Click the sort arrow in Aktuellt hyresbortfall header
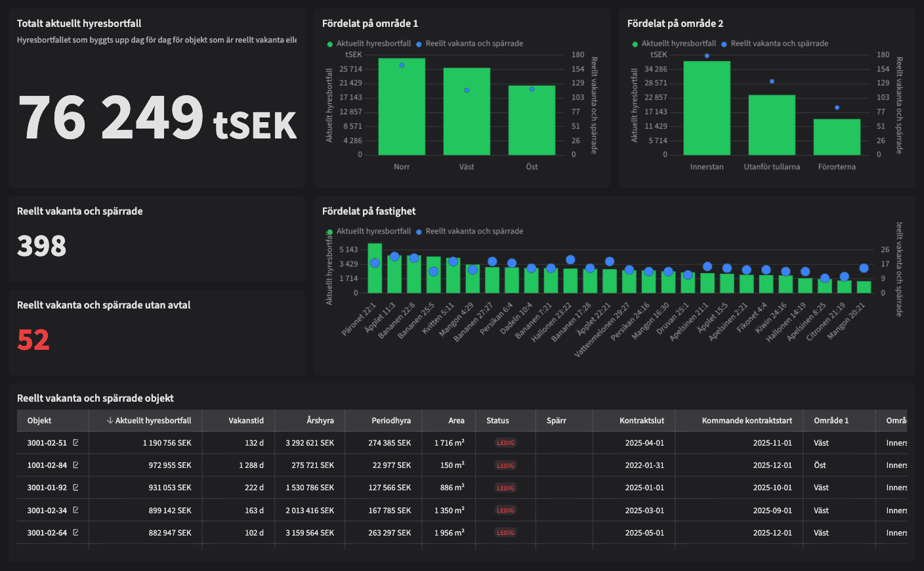Image resolution: width=924 pixels, height=571 pixels. point(110,421)
